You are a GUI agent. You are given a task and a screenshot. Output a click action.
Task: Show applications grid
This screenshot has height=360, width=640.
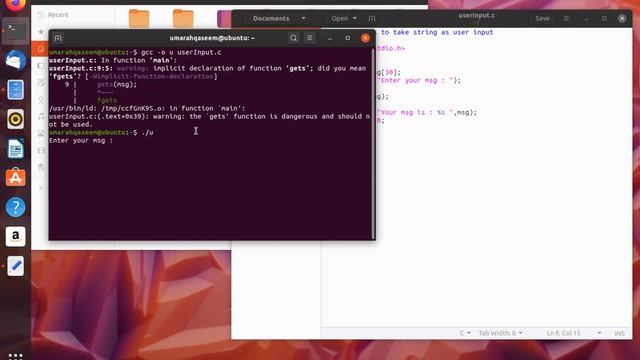(16, 356)
